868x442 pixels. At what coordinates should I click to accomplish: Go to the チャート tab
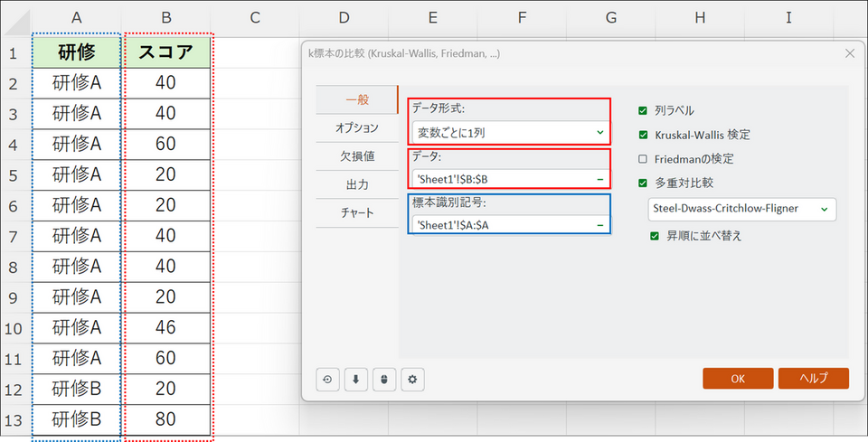[x=356, y=212]
